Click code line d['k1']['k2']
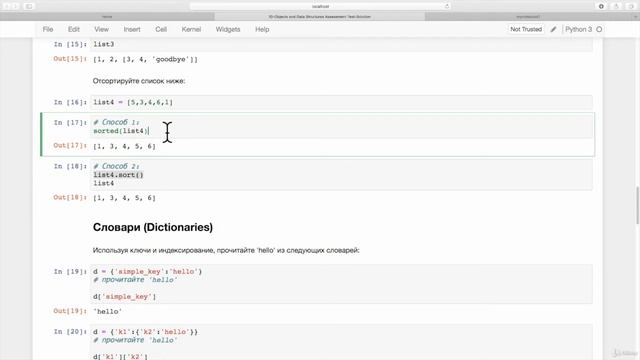 click(120, 356)
